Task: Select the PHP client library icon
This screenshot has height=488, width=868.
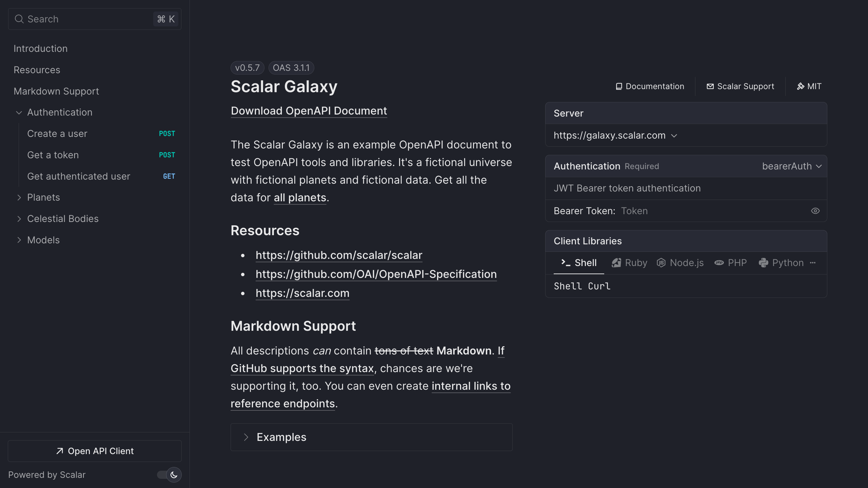Action: pos(720,263)
